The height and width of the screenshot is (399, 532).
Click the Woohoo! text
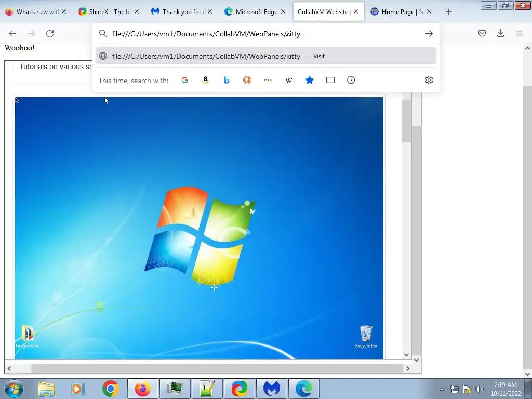click(19, 48)
